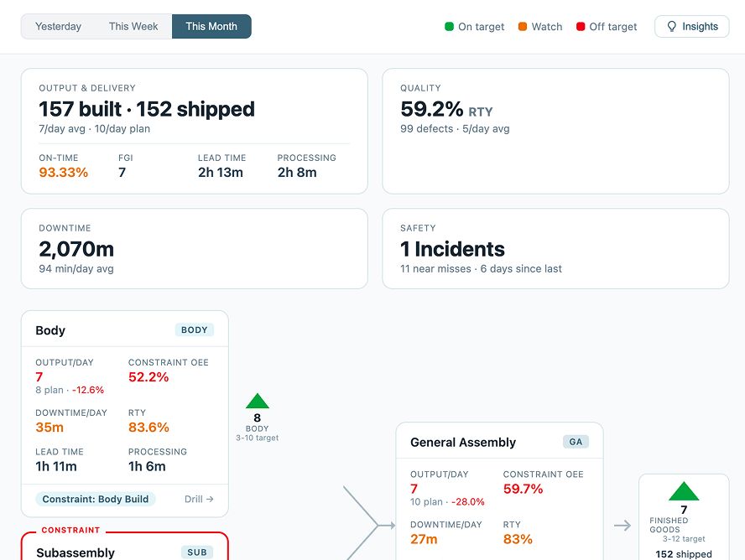The width and height of the screenshot is (745, 560).
Task: Toggle the Constraint: Body Build chip
Action: tap(95, 499)
